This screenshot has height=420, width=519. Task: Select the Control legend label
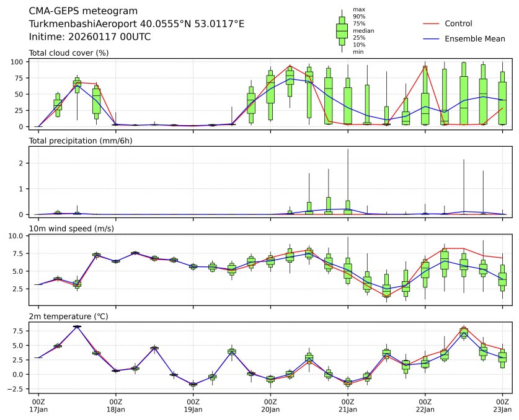click(458, 24)
